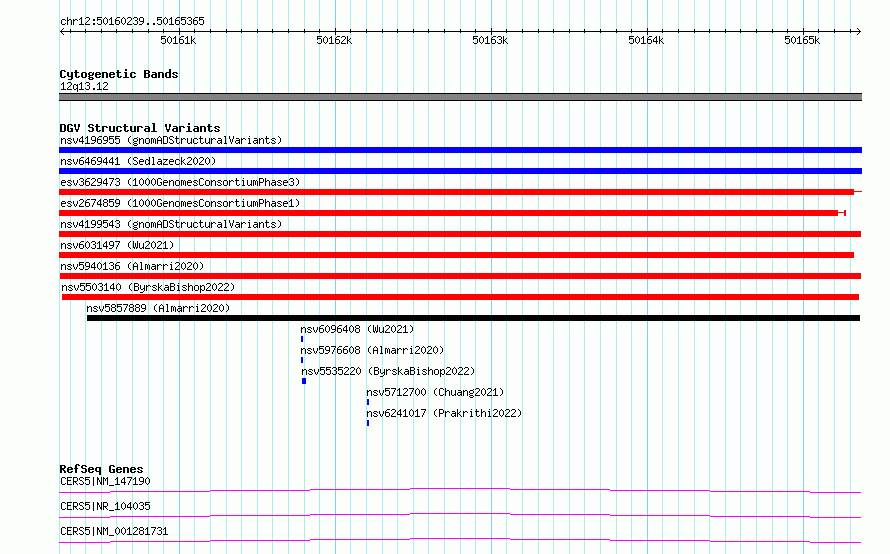Image resolution: width=890 pixels, height=554 pixels.
Task: Click the 50163k ruler tick label
Action: [x=490, y=40]
